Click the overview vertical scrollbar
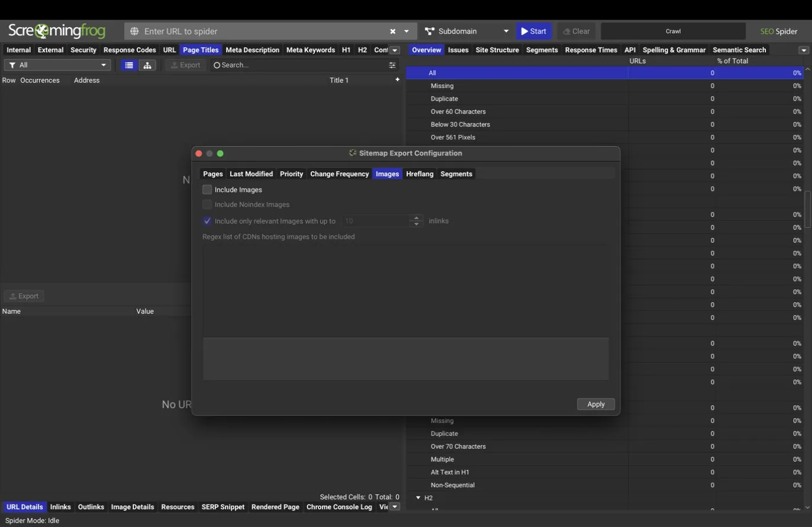The height and width of the screenshot is (527, 812). 807,209
